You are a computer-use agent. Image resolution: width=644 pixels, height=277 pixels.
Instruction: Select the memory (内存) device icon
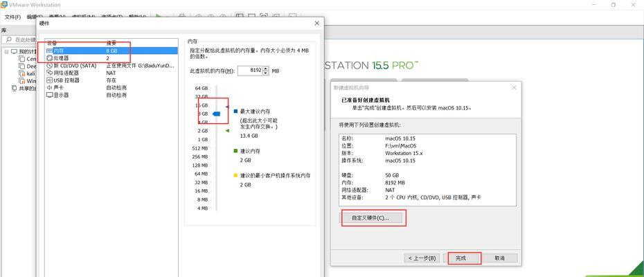49,51
